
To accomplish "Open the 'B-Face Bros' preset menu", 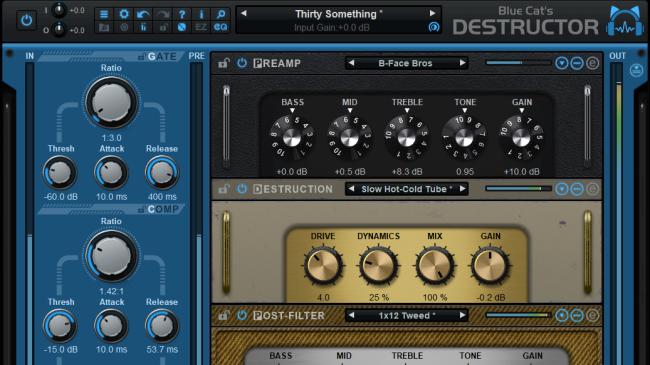I will pos(405,63).
